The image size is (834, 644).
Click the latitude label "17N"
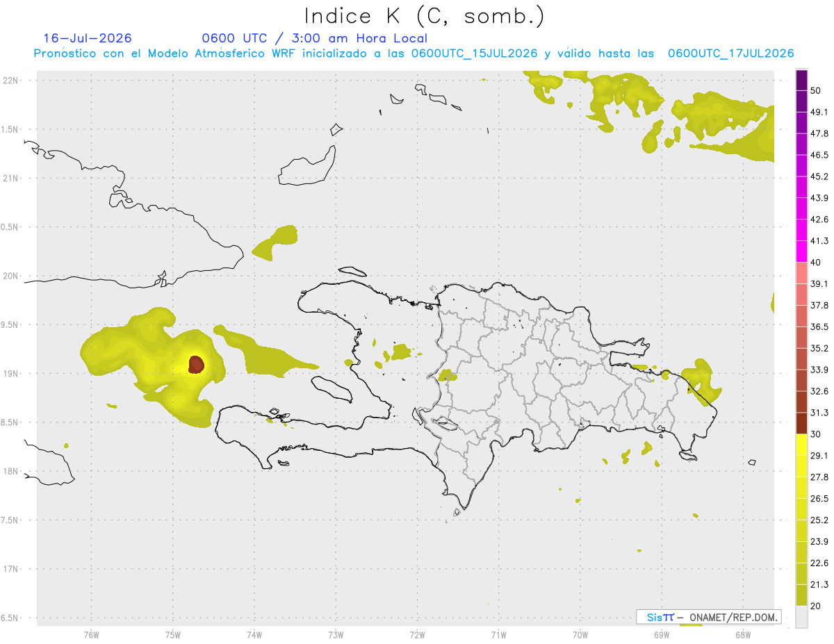(10, 570)
